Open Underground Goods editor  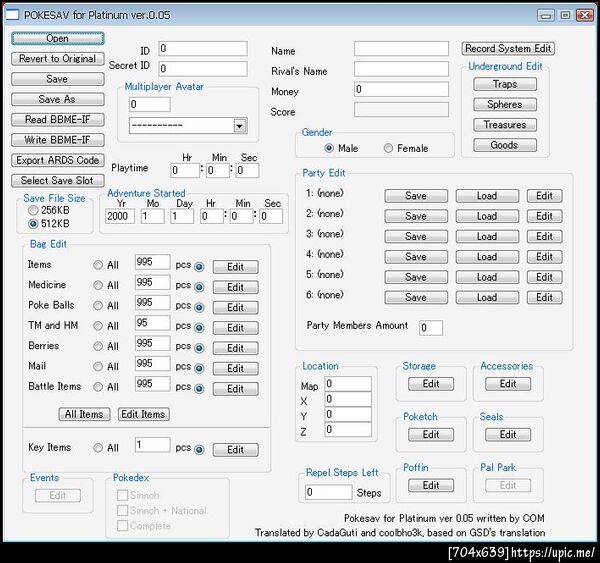point(505,145)
